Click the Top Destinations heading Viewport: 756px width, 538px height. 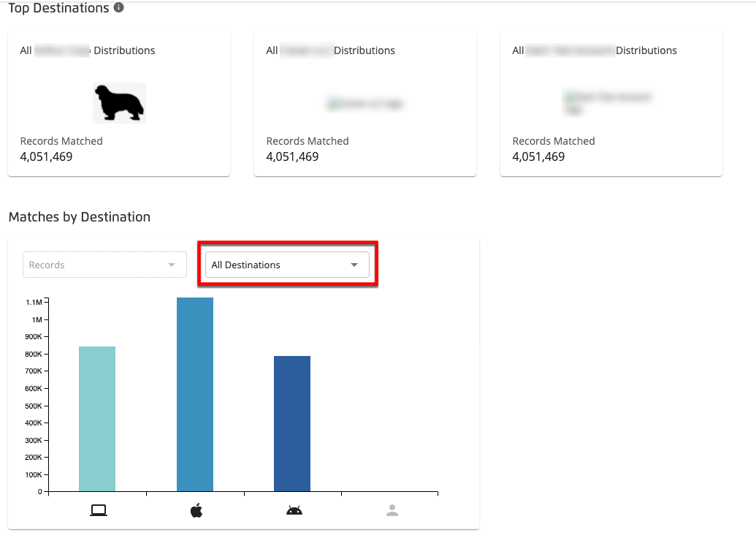pyautogui.click(x=59, y=8)
